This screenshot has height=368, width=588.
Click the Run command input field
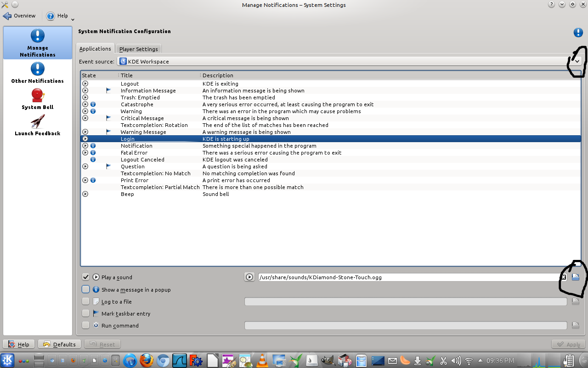(x=406, y=325)
